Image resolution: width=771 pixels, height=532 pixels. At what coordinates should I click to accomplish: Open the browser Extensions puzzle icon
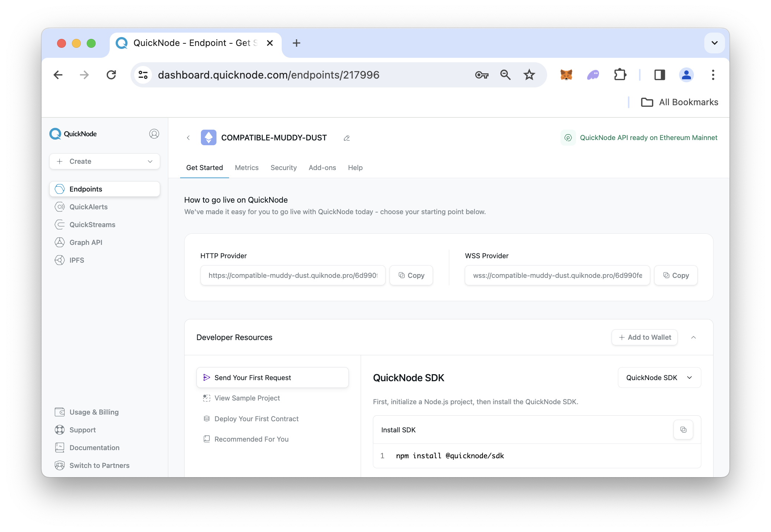click(620, 75)
